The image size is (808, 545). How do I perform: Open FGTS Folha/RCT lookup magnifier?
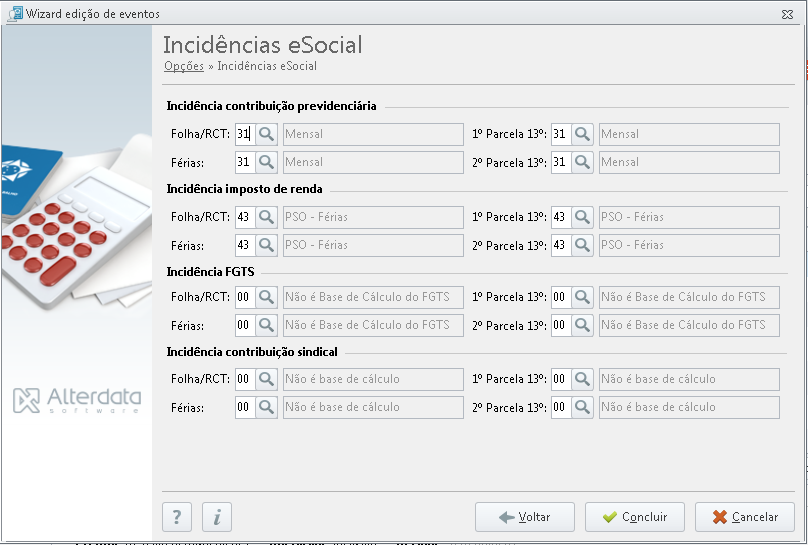(266, 297)
